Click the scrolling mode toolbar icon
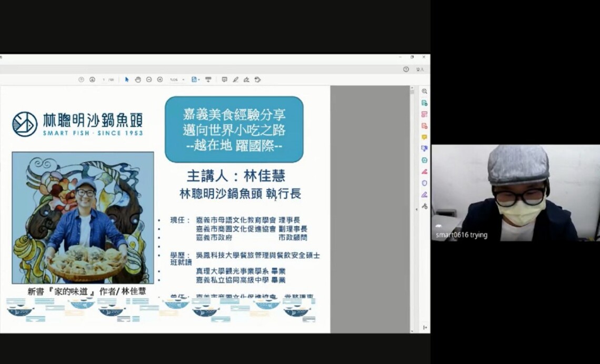The width and height of the screenshot is (600, 364). (208, 79)
